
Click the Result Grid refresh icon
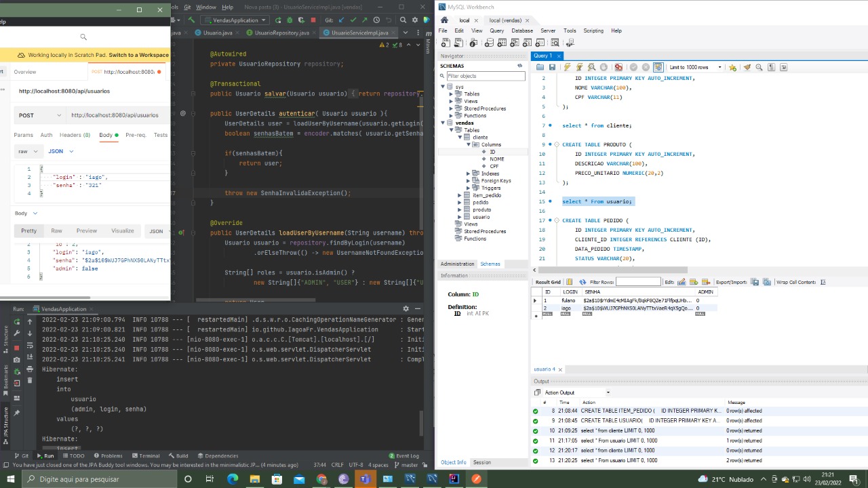tap(583, 282)
